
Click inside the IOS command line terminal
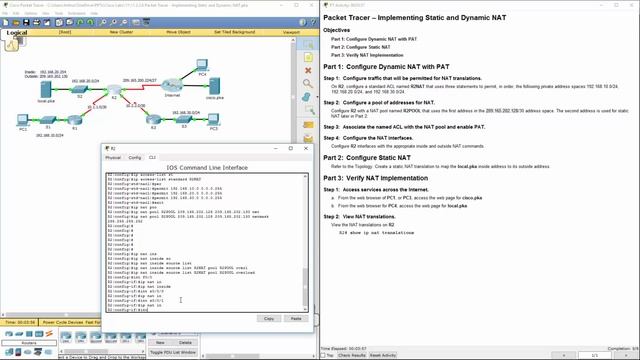(204, 243)
